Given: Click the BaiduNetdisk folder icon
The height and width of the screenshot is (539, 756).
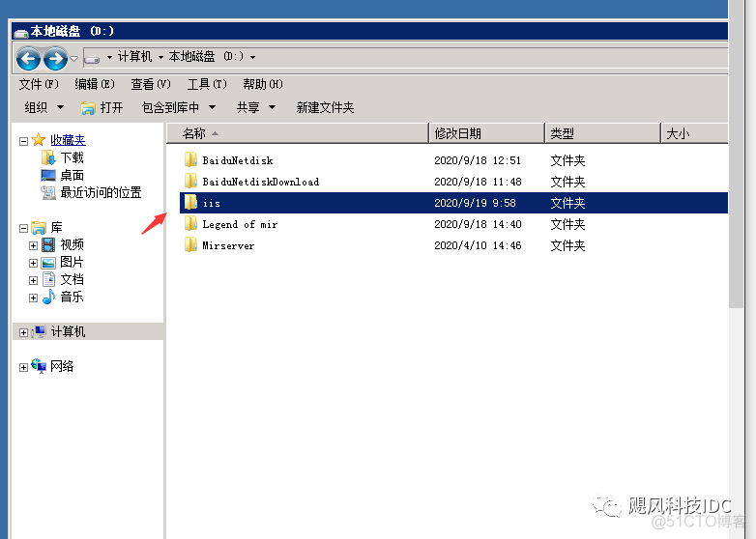Looking at the screenshot, I should (190, 160).
